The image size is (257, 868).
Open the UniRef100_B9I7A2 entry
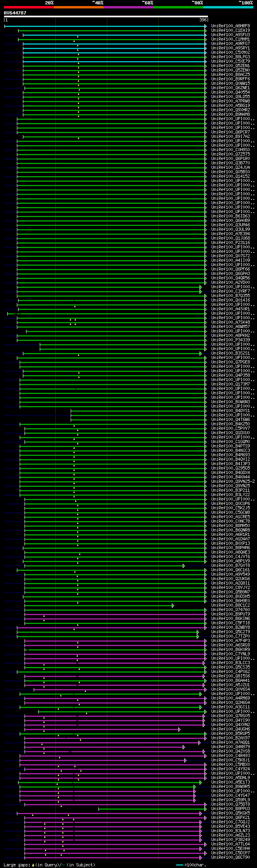point(230,137)
